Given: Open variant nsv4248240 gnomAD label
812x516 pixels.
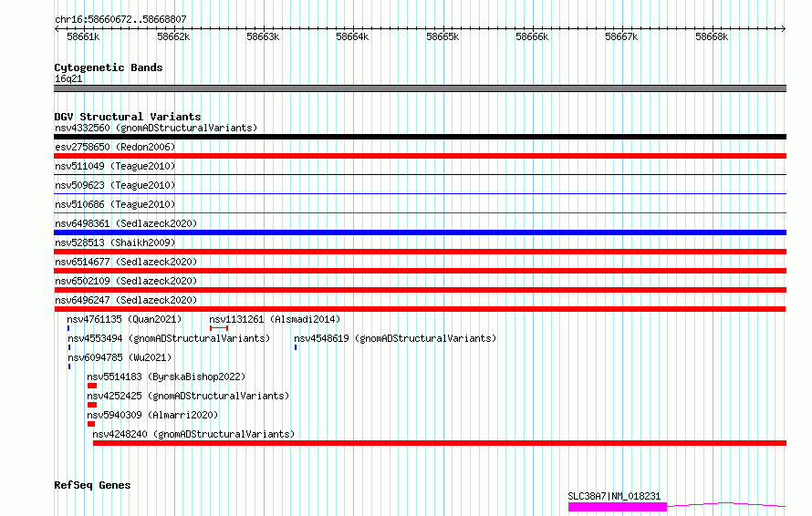Looking at the screenshot, I should click(x=193, y=434).
